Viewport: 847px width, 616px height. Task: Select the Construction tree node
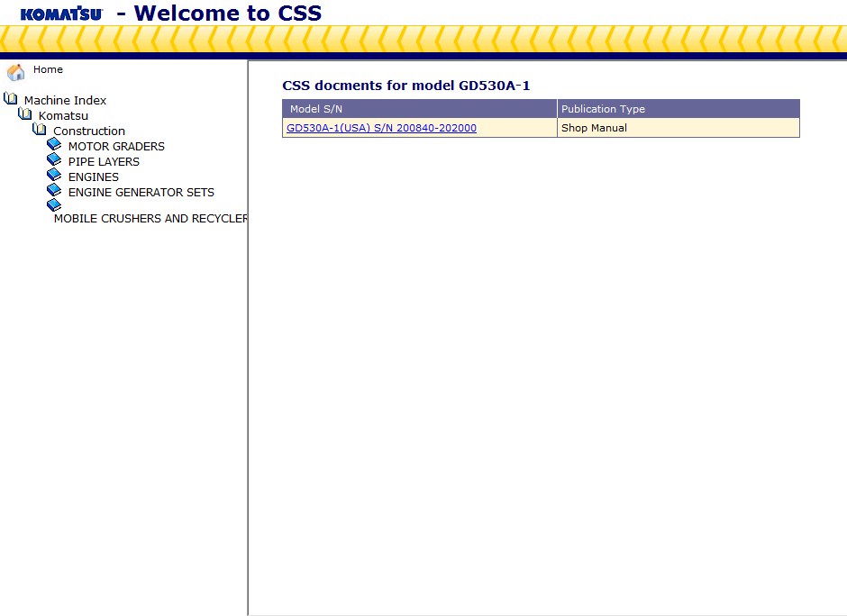[89, 131]
